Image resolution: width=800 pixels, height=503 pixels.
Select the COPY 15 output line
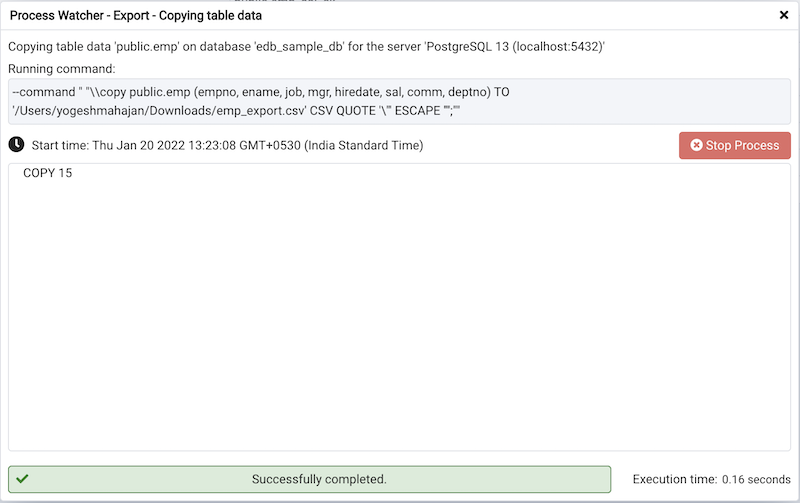click(47, 174)
